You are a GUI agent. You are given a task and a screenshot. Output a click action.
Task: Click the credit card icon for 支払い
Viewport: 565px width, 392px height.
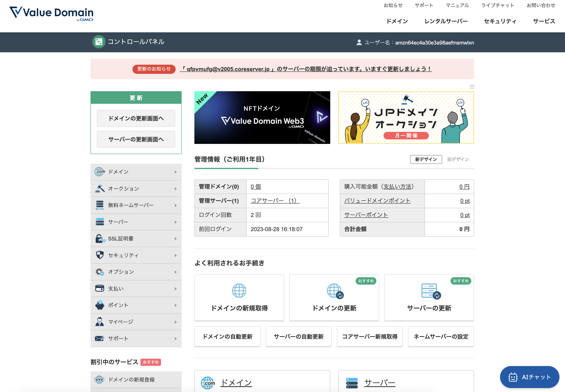click(99, 288)
